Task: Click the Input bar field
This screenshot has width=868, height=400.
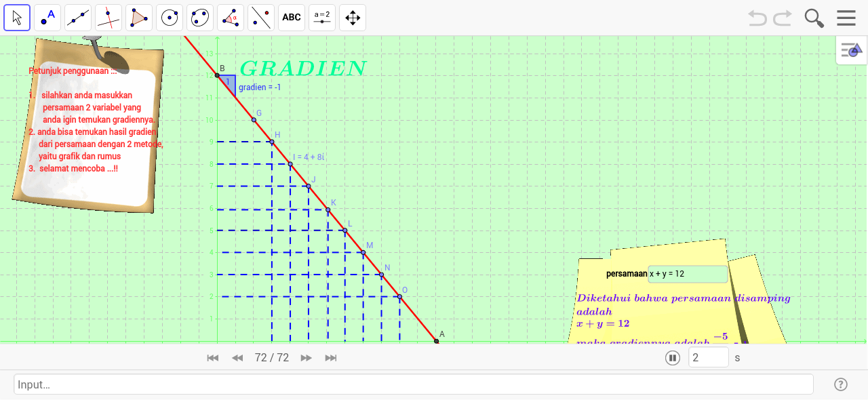Action: pyautogui.click(x=414, y=384)
